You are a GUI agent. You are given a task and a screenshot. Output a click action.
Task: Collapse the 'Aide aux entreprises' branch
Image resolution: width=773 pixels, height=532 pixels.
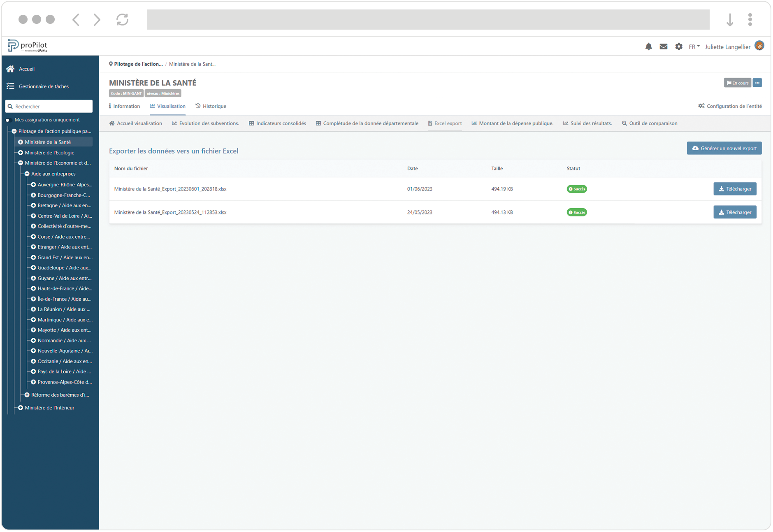pyautogui.click(x=27, y=174)
